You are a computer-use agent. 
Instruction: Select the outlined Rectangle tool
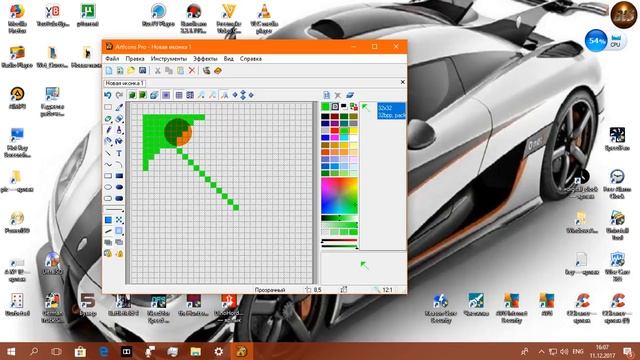[108, 176]
